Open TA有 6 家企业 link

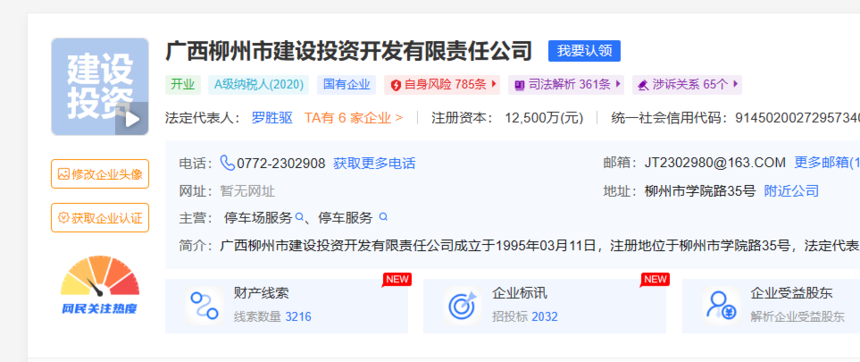click(x=354, y=118)
